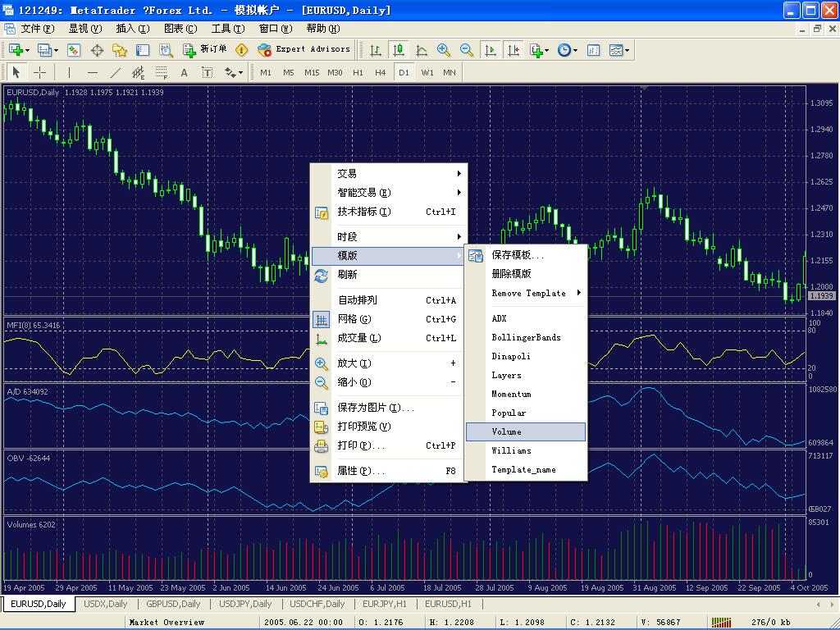
Task: Open the periodicity clock dropdown
Action: [567, 50]
